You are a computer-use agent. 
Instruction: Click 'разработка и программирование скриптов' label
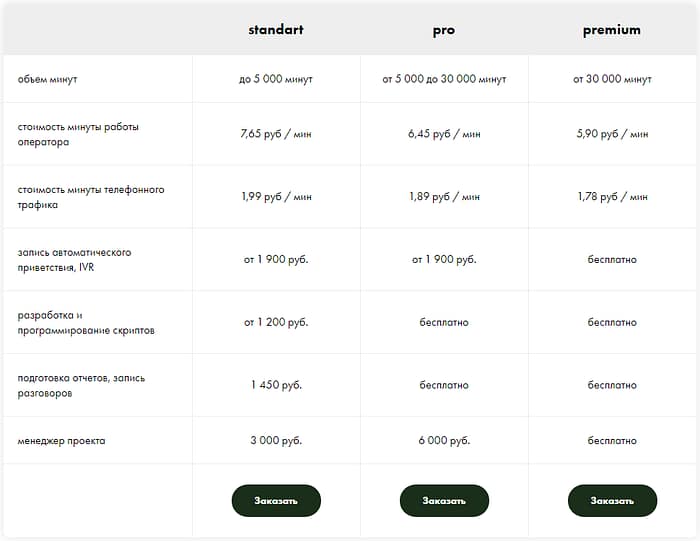[x=86, y=323]
